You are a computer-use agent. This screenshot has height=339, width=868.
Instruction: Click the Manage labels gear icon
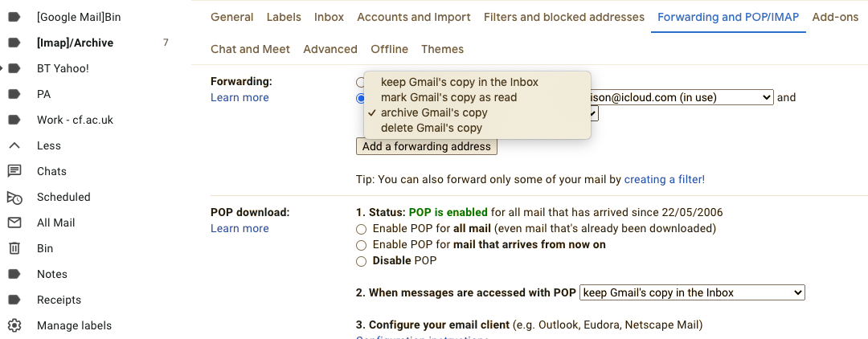pos(14,325)
